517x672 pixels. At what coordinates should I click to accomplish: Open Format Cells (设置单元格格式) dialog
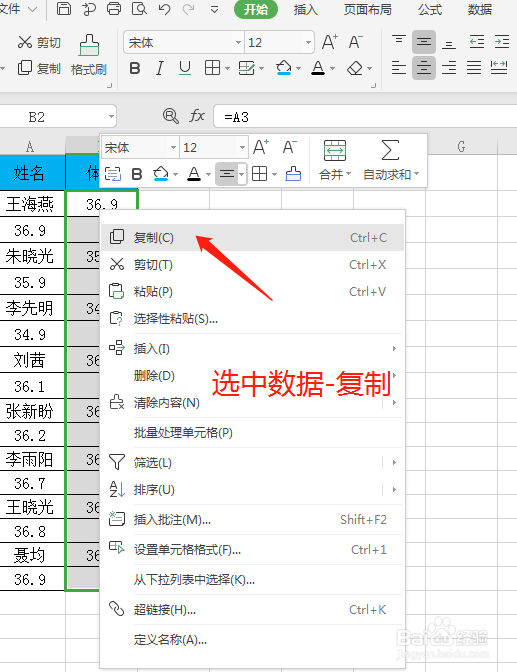coord(252,549)
